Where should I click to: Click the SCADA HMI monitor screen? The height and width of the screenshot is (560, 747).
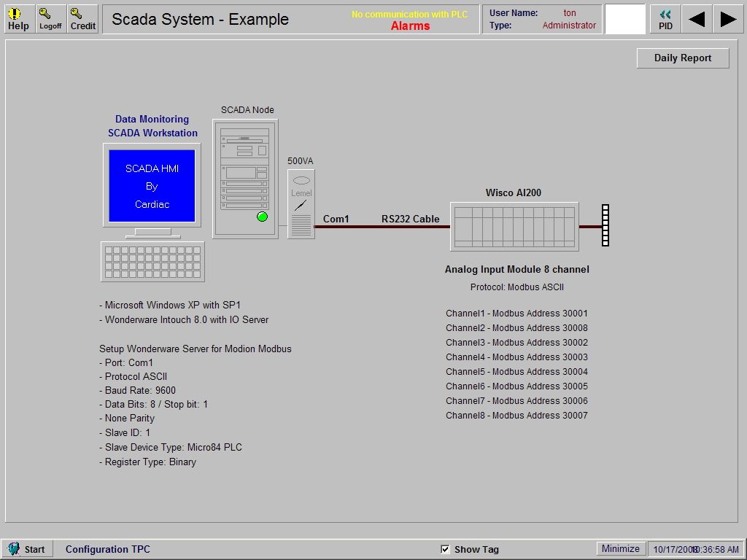coord(152,186)
